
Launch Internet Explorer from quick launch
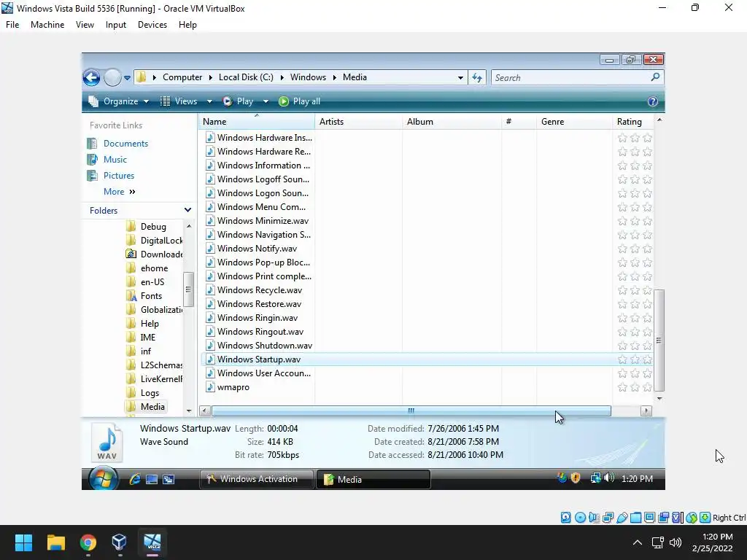click(x=135, y=479)
